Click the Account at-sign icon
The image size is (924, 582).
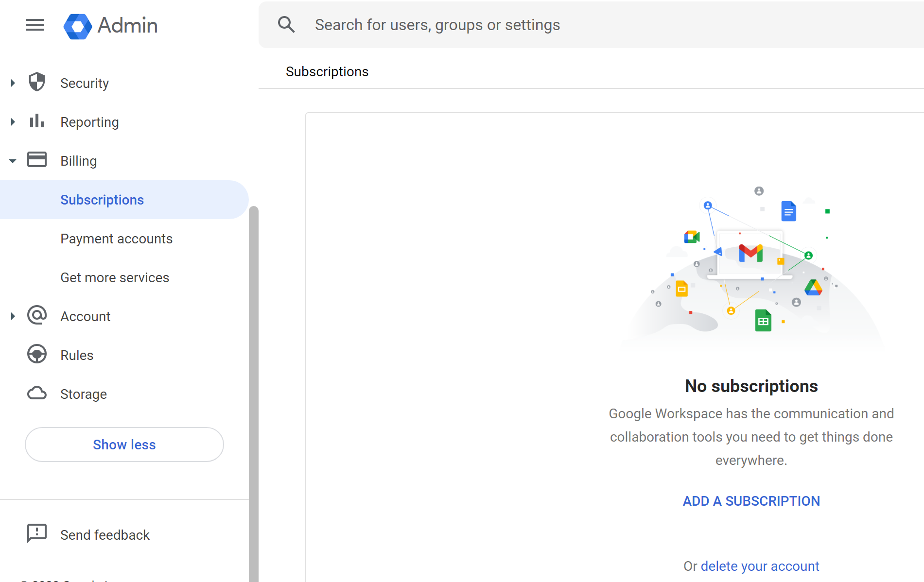tap(37, 315)
